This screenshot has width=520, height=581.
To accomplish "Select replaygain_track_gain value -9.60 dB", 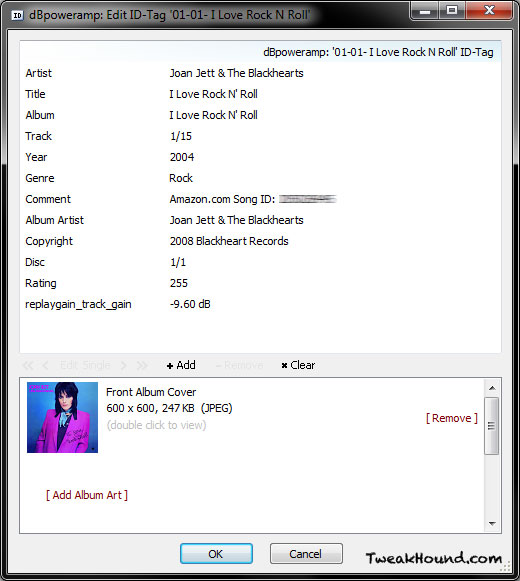I will (x=190, y=304).
